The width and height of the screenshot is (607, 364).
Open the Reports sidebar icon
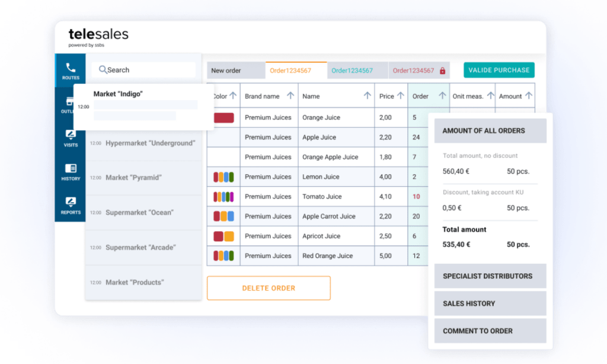(x=71, y=202)
